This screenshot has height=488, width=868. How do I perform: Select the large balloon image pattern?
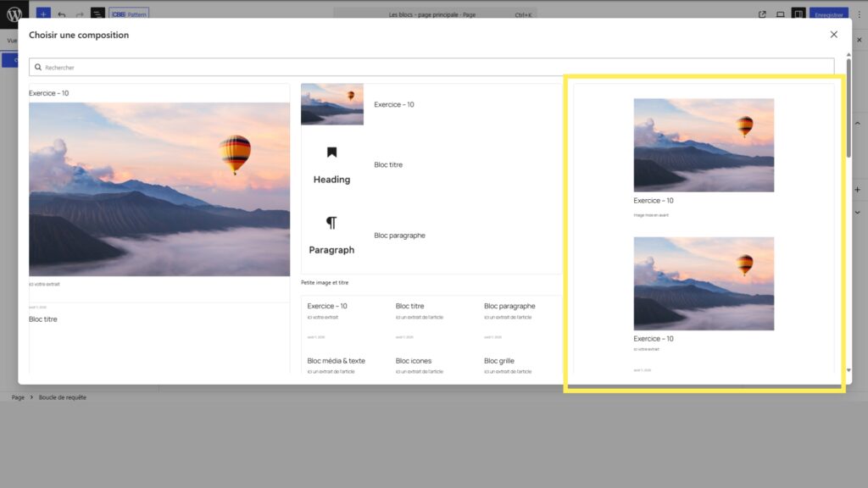coord(159,189)
